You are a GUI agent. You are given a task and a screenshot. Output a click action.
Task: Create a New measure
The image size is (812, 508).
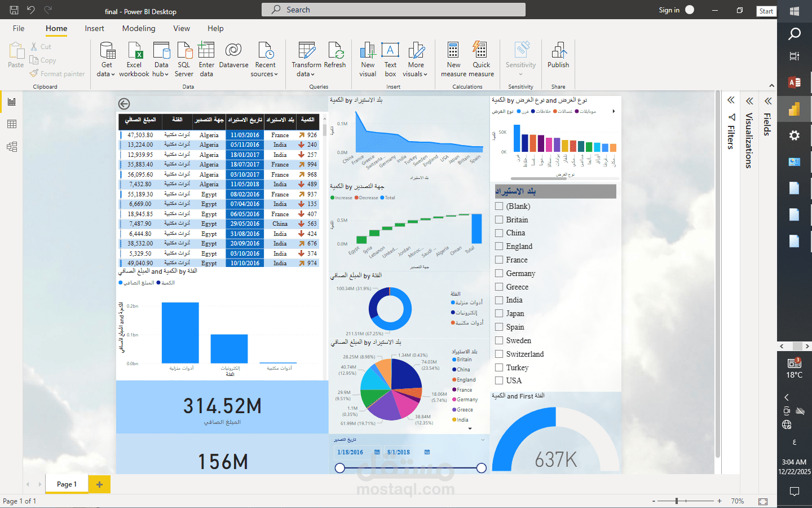pos(453,59)
